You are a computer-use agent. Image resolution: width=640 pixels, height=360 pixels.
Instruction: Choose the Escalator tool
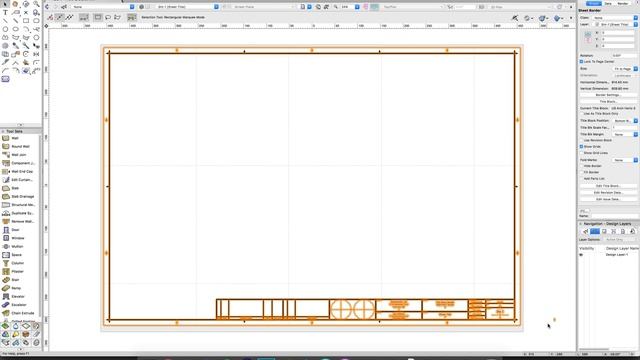point(20,304)
